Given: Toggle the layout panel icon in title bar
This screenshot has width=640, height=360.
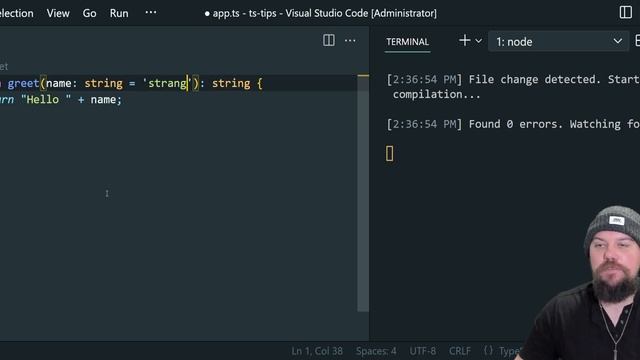Looking at the screenshot, I should (625, 12).
